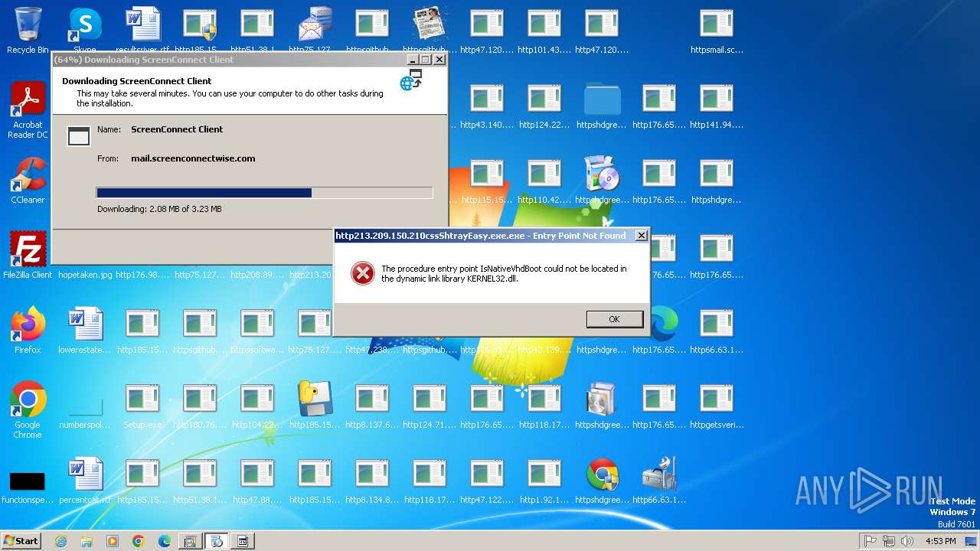980x551 pixels.
Task: Select the http115.15... desktop file
Action: pyautogui.click(x=487, y=181)
